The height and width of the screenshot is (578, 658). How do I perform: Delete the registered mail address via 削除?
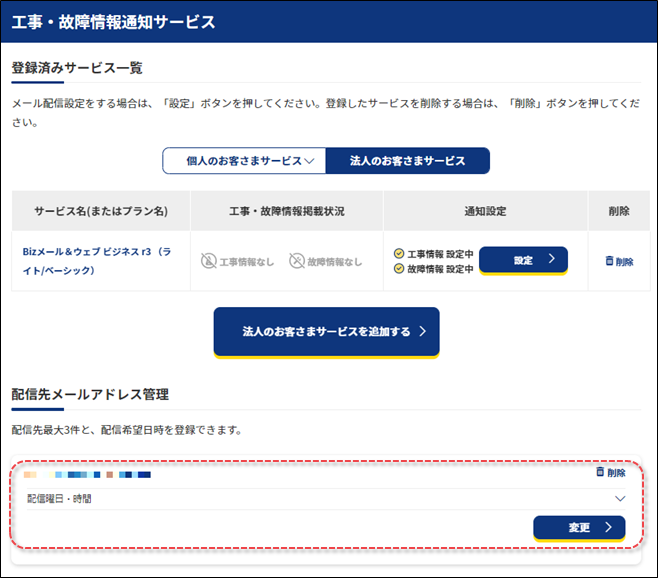tap(611, 473)
